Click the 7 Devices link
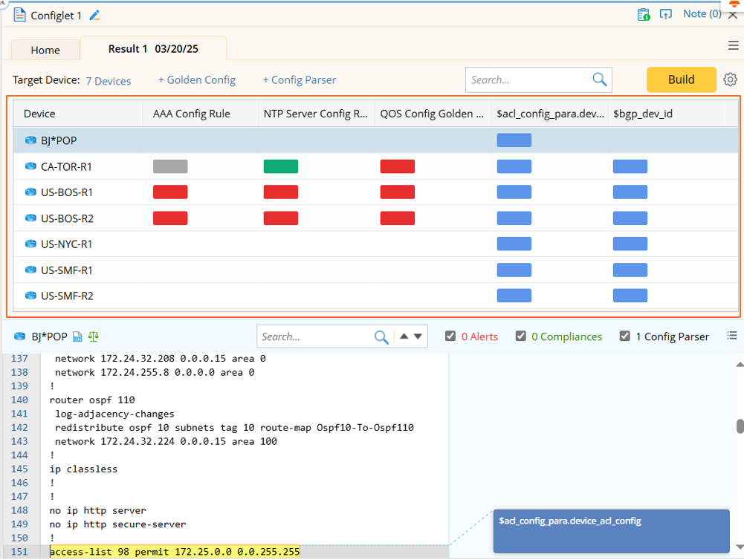The image size is (744, 560). point(108,81)
